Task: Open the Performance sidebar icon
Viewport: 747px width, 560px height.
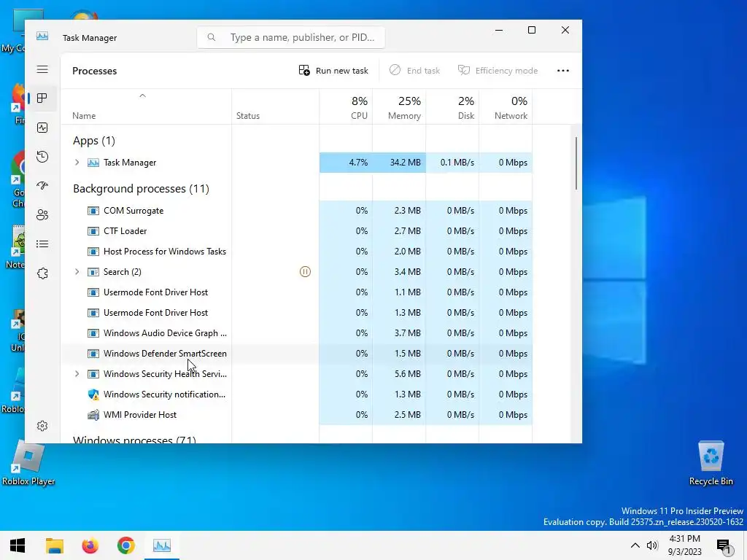Action: pos(42,128)
